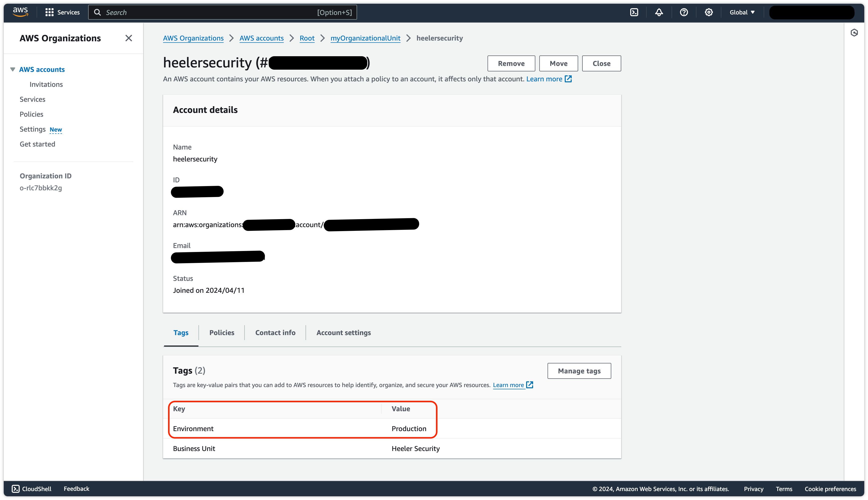This screenshot has width=868, height=500.
Task: Switch to the Policies tab
Action: click(222, 332)
